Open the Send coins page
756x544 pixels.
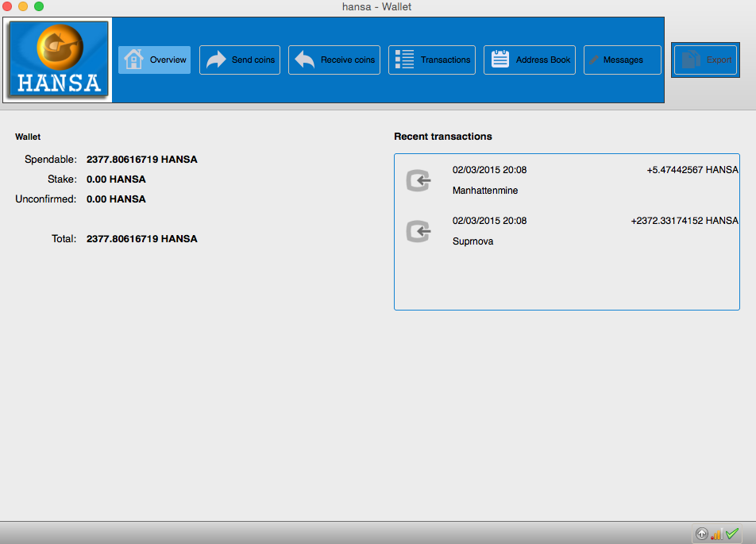pos(240,60)
